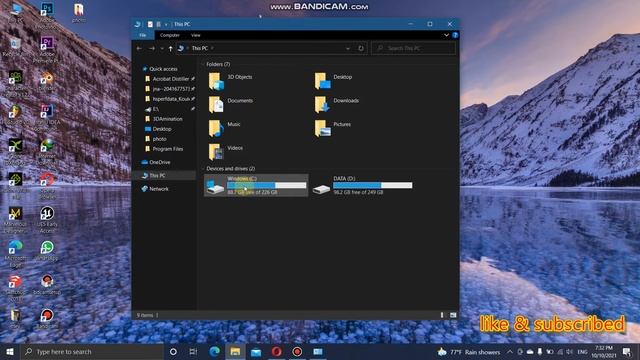Open Task View on the taskbar
Viewport: 640px width, 360px height.
pyautogui.click(x=193, y=351)
